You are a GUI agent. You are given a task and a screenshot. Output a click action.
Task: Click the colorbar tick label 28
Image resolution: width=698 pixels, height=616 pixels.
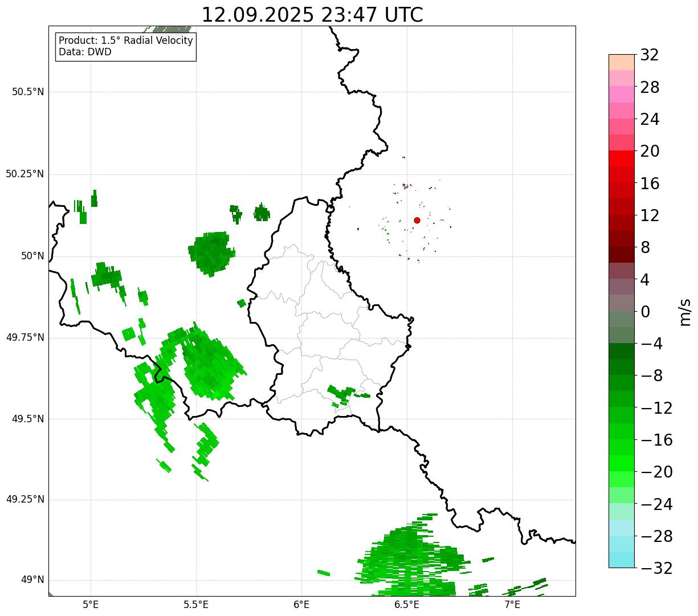(650, 88)
